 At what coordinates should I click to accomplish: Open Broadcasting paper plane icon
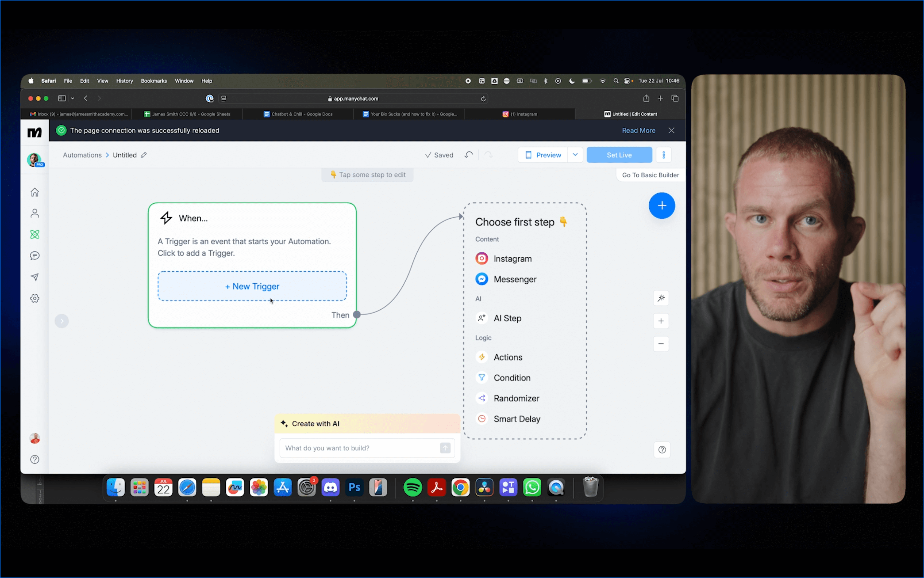point(35,277)
